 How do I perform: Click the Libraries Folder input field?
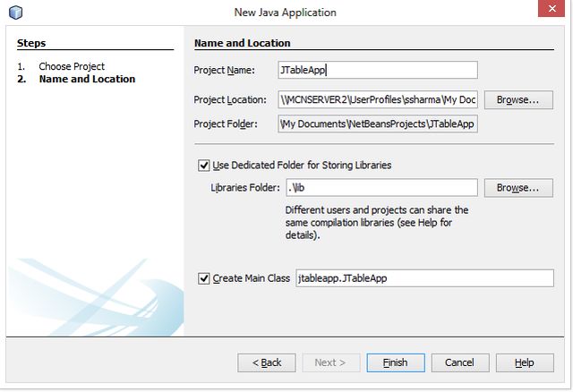coord(381,188)
